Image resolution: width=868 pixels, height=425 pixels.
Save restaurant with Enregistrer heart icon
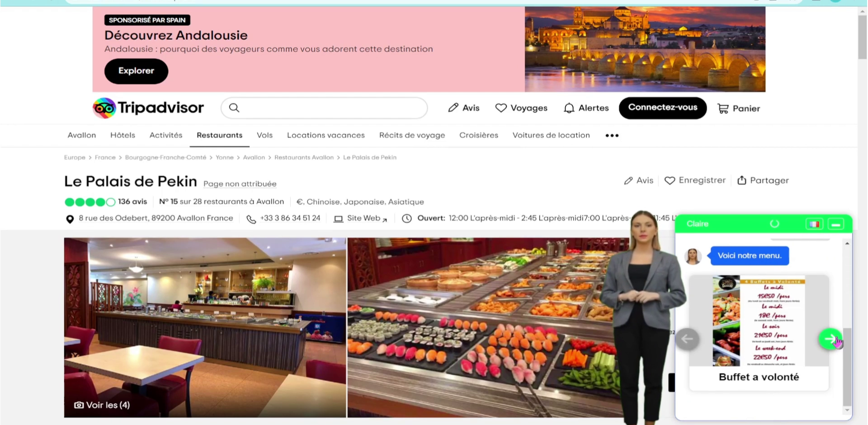point(670,180)
